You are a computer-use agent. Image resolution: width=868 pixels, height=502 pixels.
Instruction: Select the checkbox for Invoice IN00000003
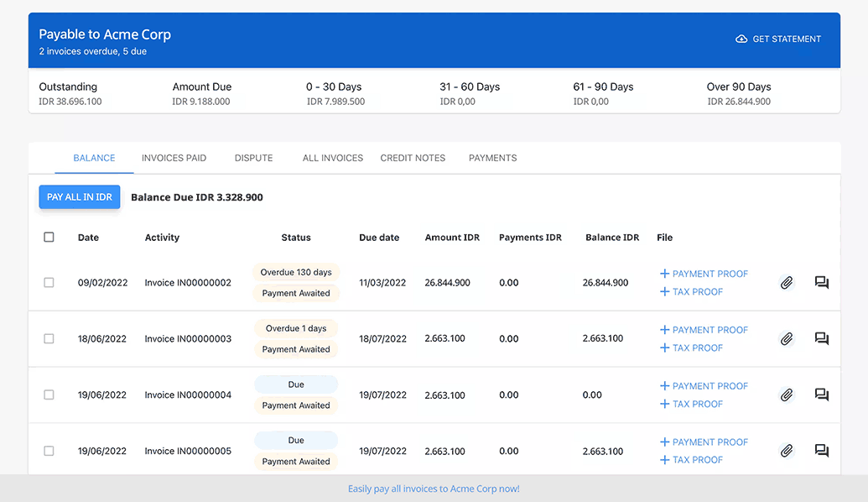click(x=49, y=338)
